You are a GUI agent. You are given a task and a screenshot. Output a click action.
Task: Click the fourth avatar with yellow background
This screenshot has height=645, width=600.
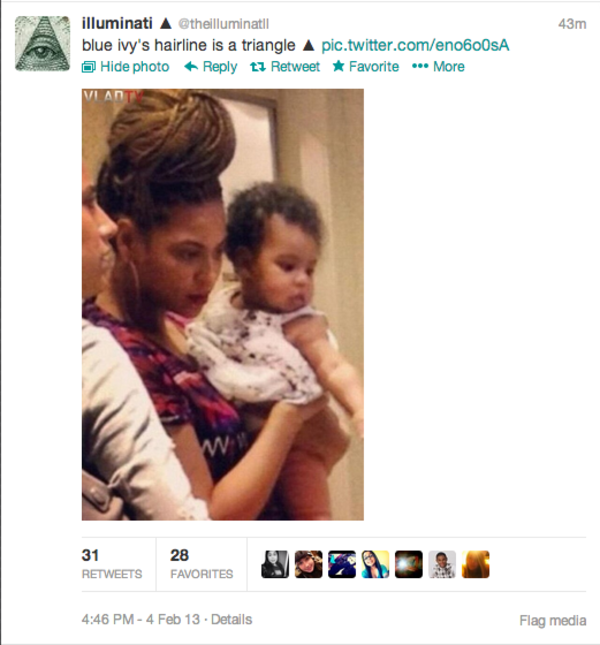pyautogui.click(x=375, y=564)
